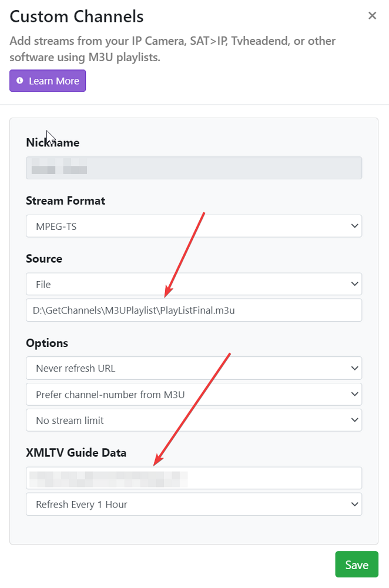Open the No stream limit dropdown
Screen dimensions: 389x588
[194, 420]
